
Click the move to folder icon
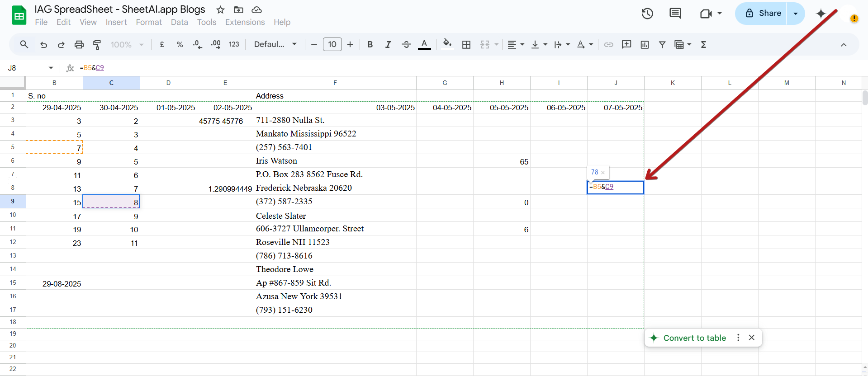[238, 9]
